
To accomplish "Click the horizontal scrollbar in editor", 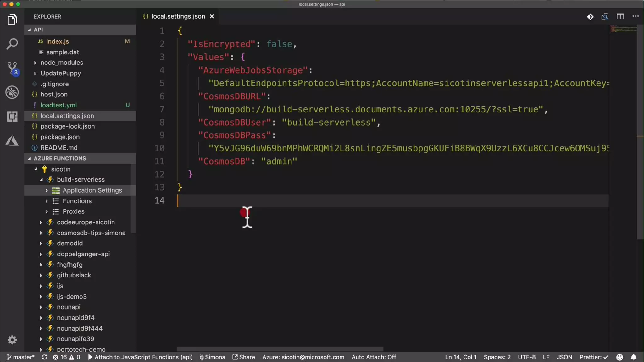I will tap(280, 349).
